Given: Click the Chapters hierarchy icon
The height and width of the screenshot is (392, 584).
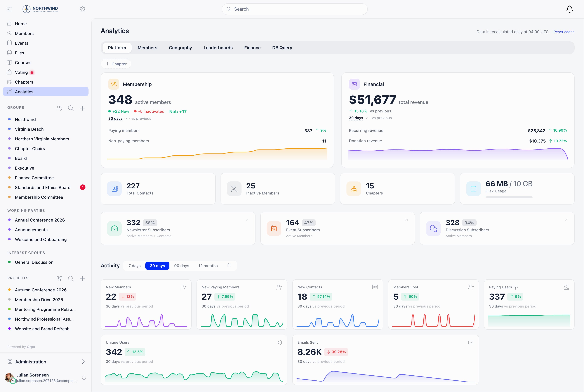Looking at the screenshot, I should click(354, 189).
